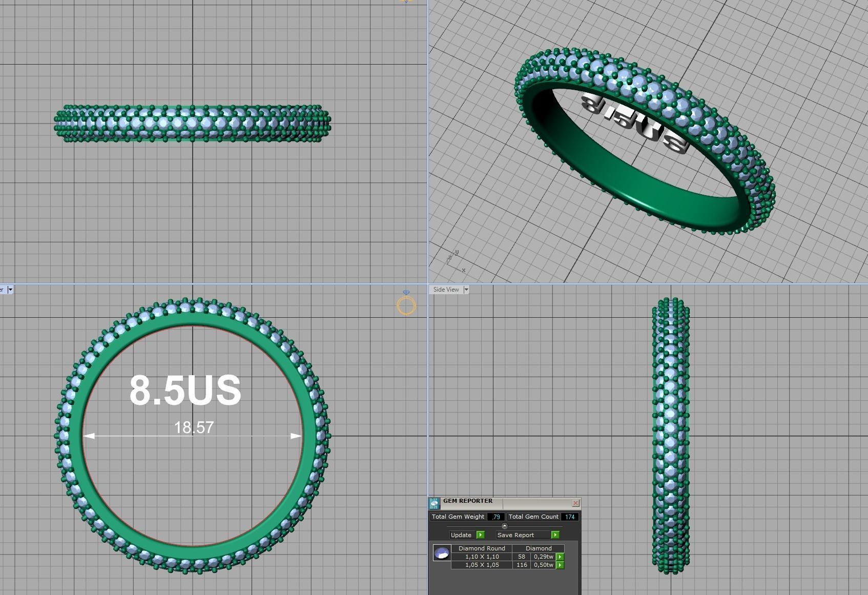The image size is (868, 595).
Task: Click the 18.57 diameter dimension text
Action: click(x=194, y=427)
